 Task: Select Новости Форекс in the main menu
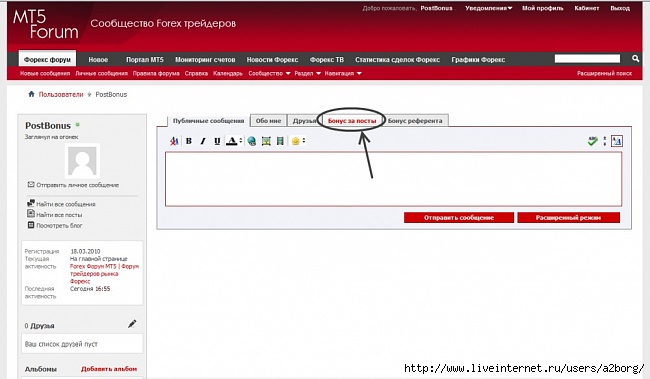coord(272,60)
